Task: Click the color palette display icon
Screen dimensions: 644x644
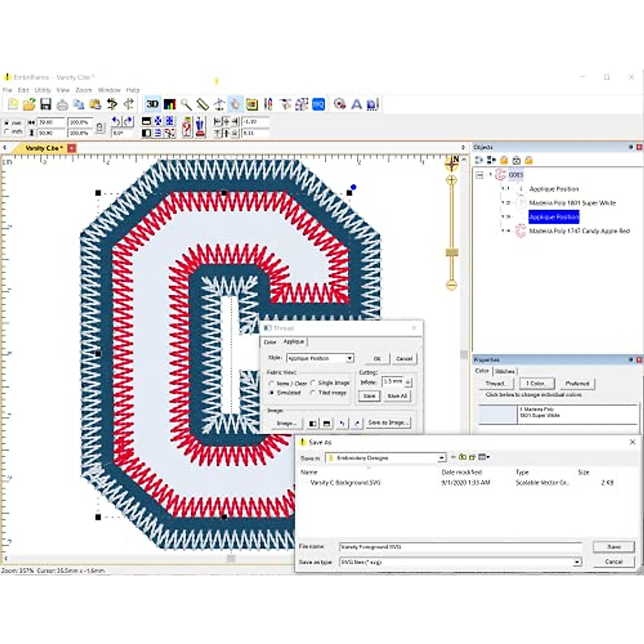Action: (x=170, y=104)
